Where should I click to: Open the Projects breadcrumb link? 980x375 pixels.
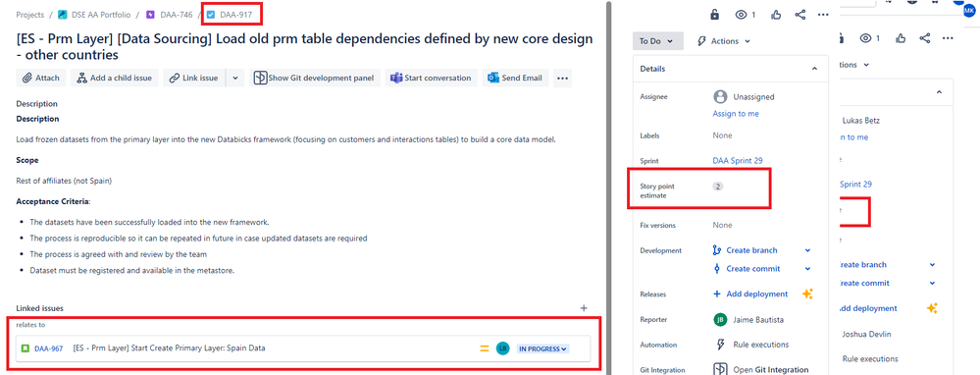point(30,15)
